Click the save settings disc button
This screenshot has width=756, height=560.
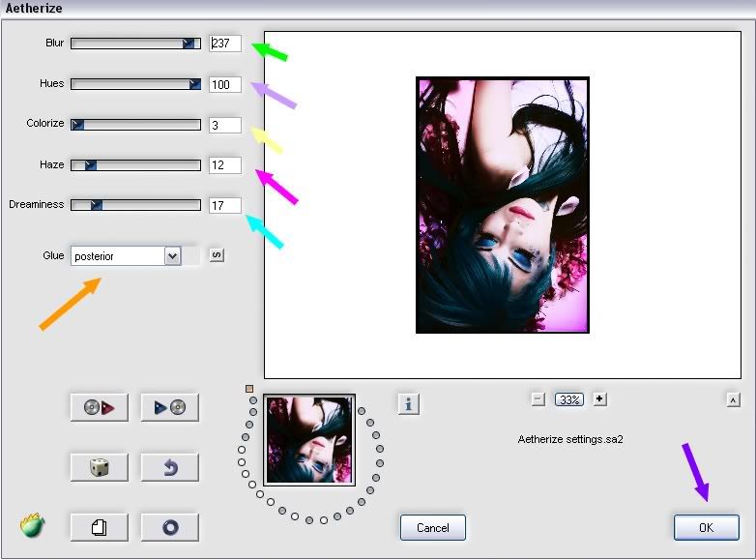[170, 407]
